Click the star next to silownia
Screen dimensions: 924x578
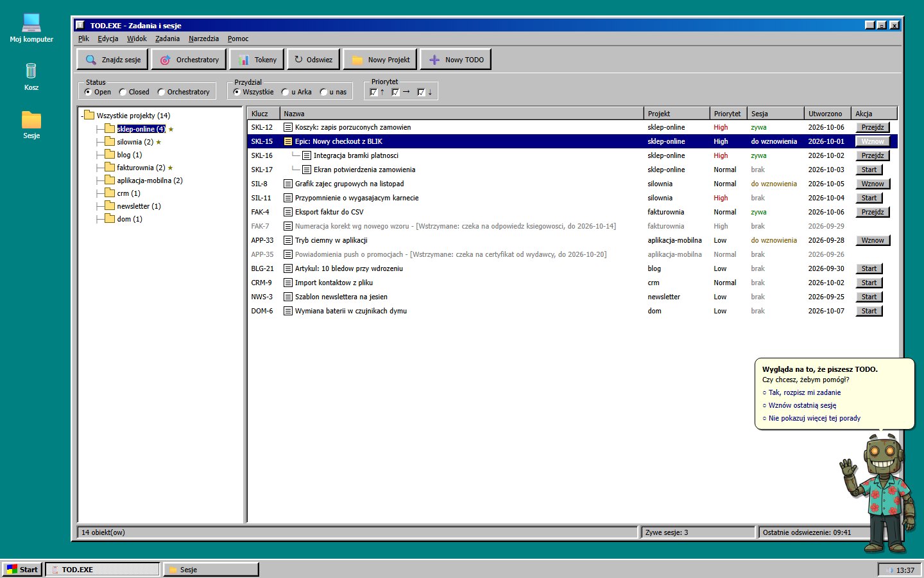click(158, 142)
